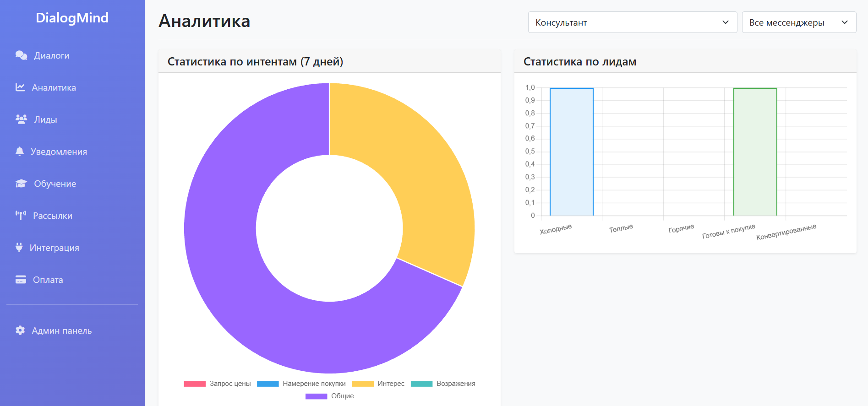Open the Админ панель link
Image resolution: width=868 pixels, height=406 pixels.
[x=61, y=330]
